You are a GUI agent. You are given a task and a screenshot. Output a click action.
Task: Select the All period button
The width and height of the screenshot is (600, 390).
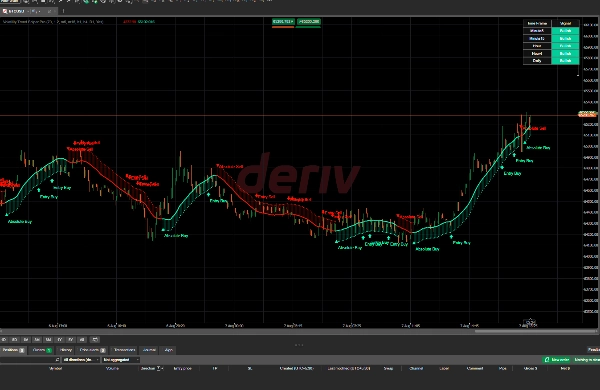[x=82, y=339]
